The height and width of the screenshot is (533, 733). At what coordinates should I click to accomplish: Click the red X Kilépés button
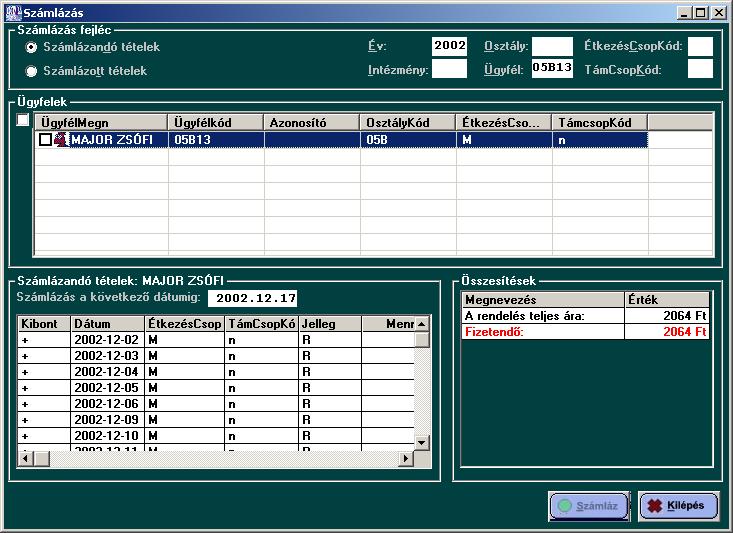click(x=678, y=506)
